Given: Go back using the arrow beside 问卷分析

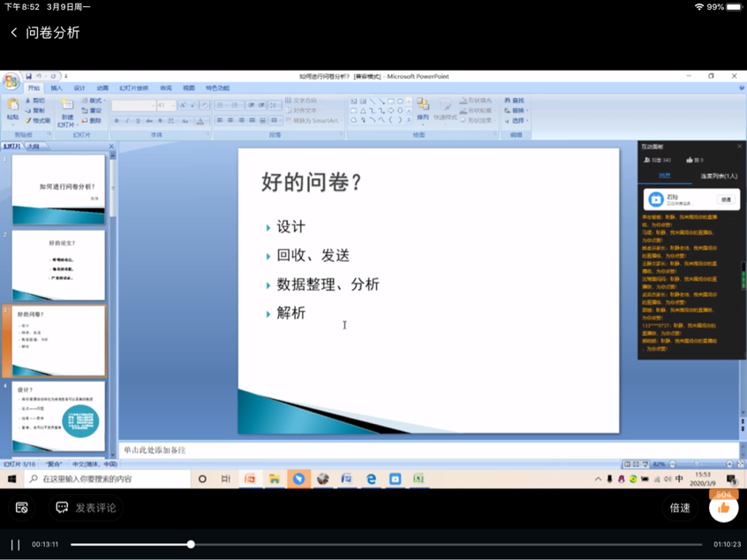Looking at the screenshot, I should click(x=14, y=33).
